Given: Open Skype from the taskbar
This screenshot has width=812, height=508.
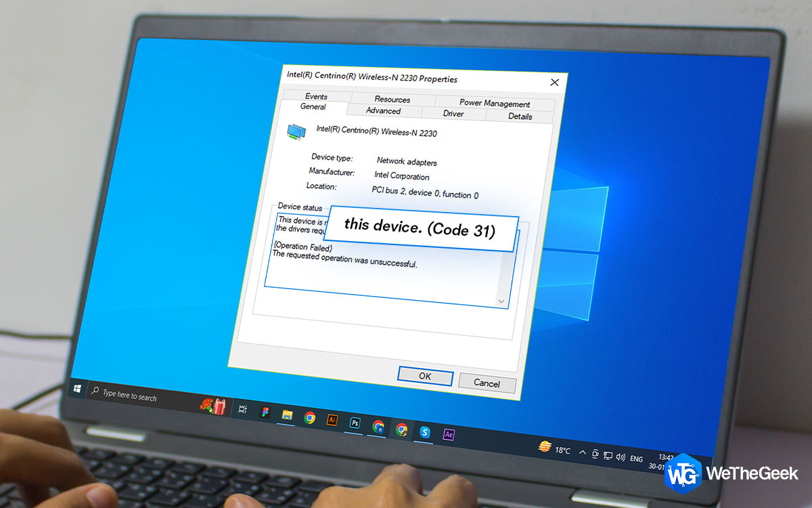Looking at the screenshot, I should [x=425, y=431].
